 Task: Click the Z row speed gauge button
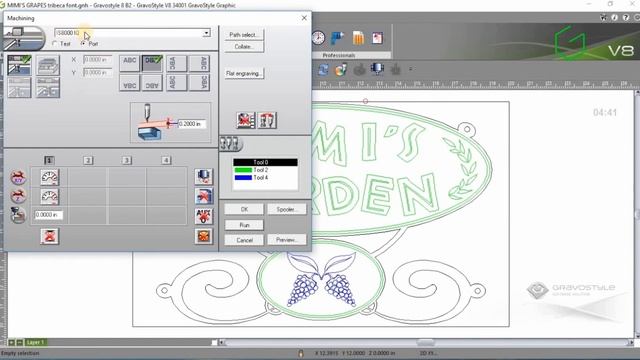tap(49, 196)
